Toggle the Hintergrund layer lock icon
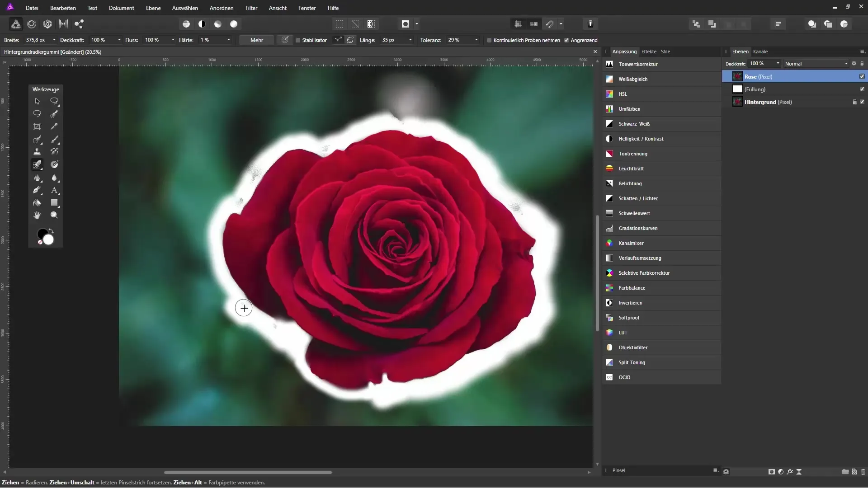The width and height of the screenshot is (868, 488). click(x=854, y=102)
